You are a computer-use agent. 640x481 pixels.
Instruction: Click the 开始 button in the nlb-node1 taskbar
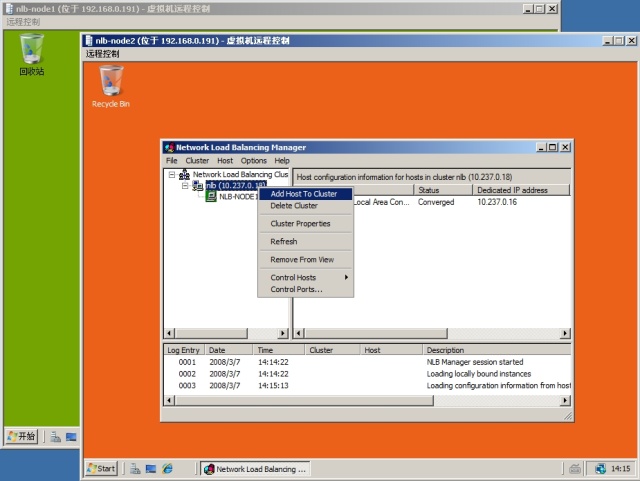[x=21, y=436]
